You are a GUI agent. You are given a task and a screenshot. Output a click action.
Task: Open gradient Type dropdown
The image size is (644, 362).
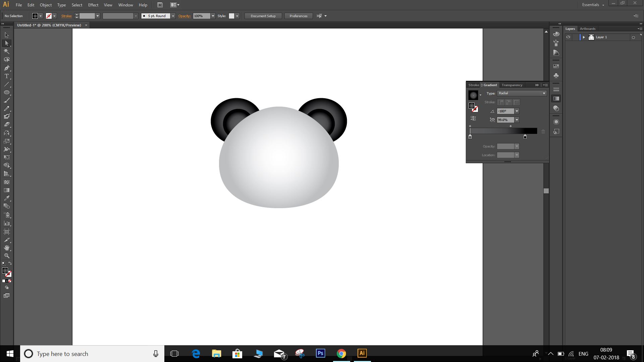pos(544,93)
